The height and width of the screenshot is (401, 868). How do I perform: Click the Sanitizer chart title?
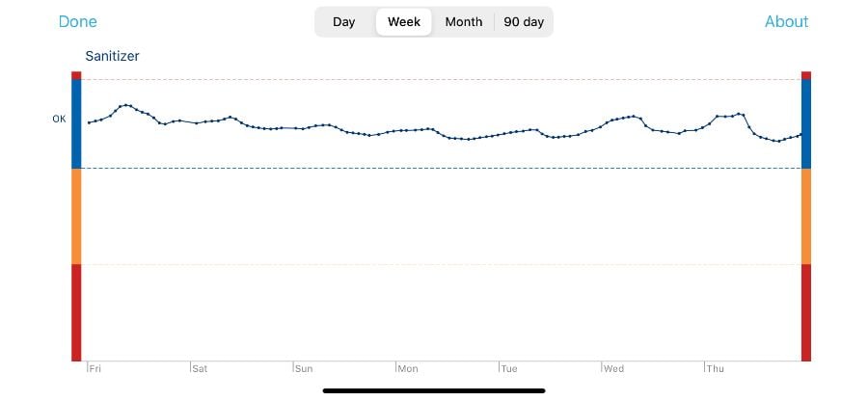pyautogui.click(x=112, y=57)
